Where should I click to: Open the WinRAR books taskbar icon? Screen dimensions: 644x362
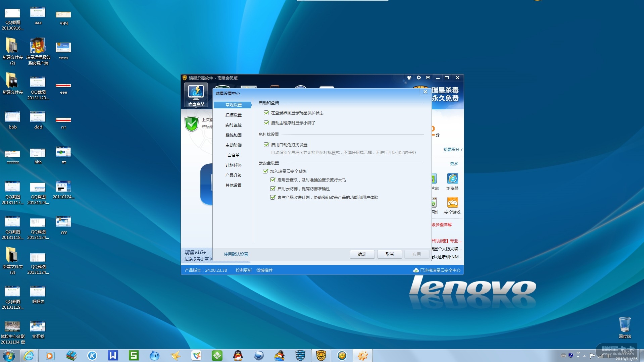point(71,355)
